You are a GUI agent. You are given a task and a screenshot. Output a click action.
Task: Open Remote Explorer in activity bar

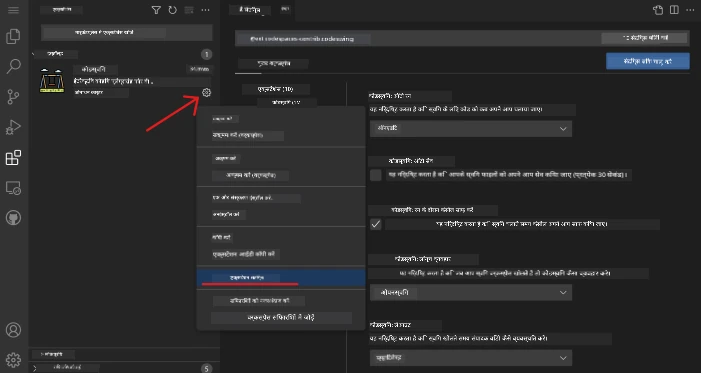point(13,188)
